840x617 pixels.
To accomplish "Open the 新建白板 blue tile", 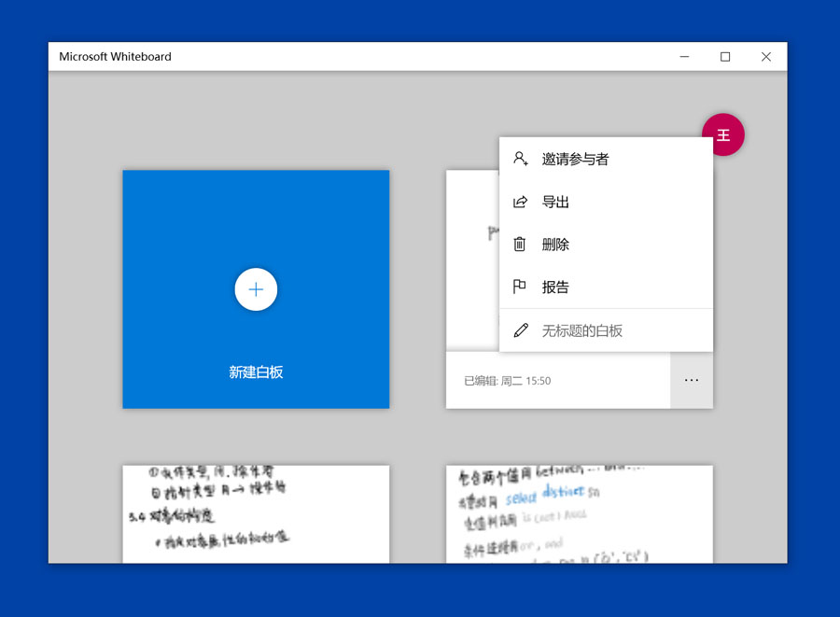I will pyautogui.click(x=256, y=289).
